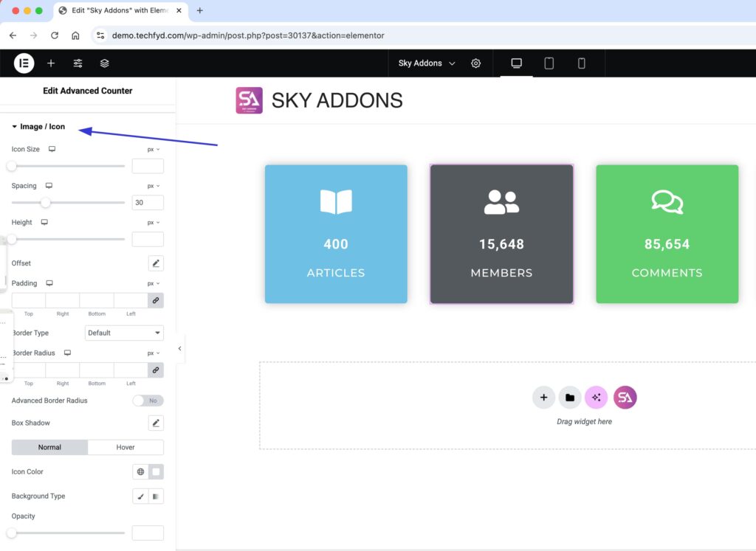756x551 pixels.
Task: Select the green Comments counter card
Action: coord(667,234)
